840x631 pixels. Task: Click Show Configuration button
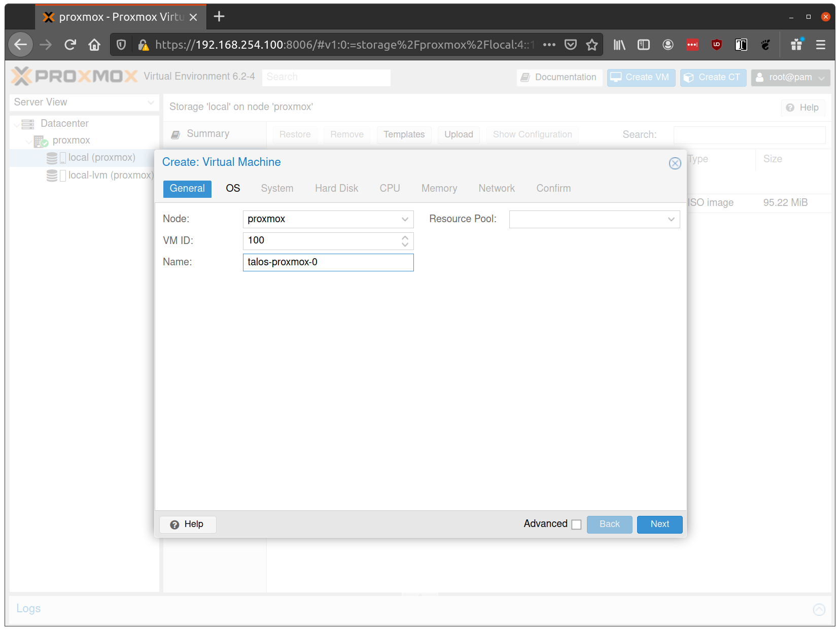[532, 135]
